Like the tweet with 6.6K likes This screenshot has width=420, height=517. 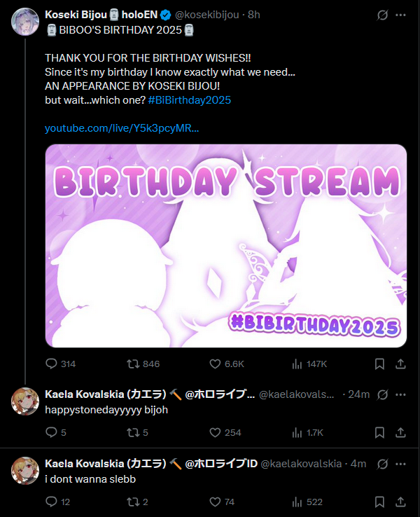(215, 364)
